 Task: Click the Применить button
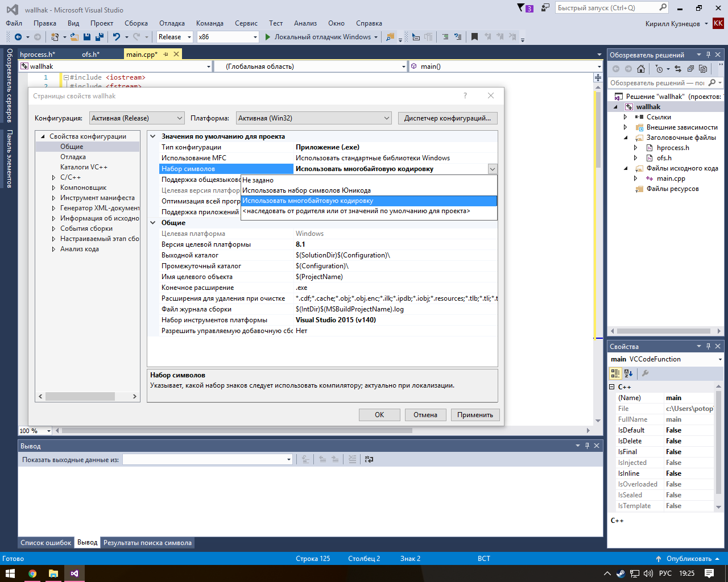point(475,415)
